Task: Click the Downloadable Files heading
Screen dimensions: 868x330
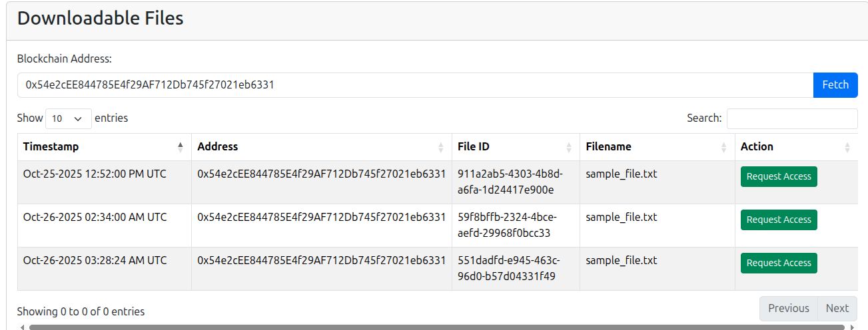Action: tap(100, 19)
